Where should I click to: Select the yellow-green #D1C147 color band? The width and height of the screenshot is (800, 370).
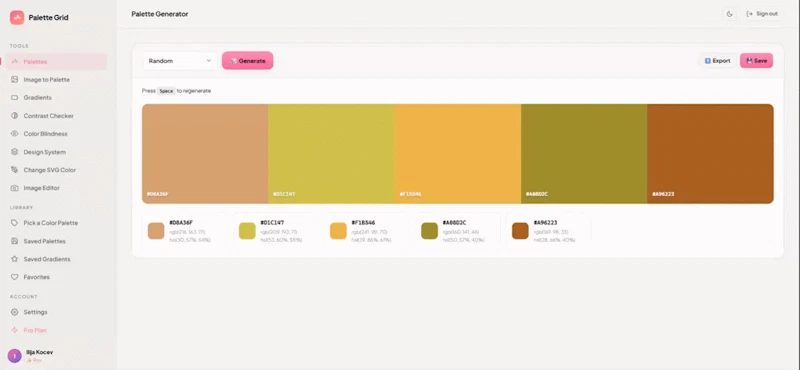(x=331, y=154)
